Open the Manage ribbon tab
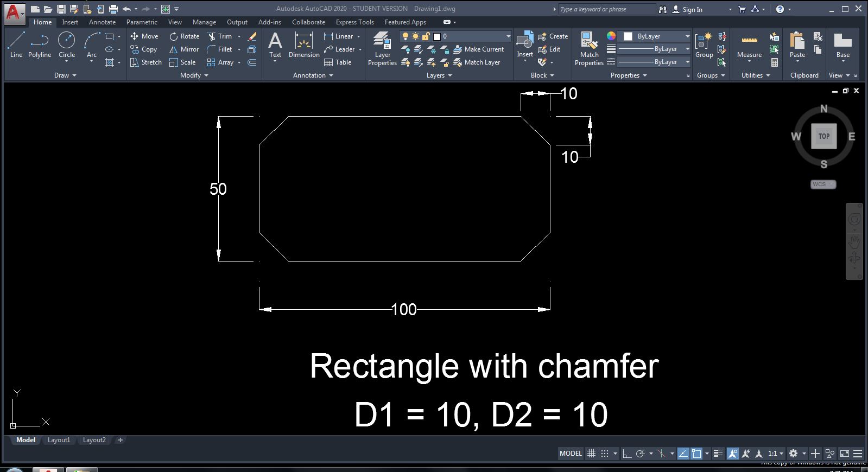The width and height of the screenshot is (868, 472). tap(204, 22)
